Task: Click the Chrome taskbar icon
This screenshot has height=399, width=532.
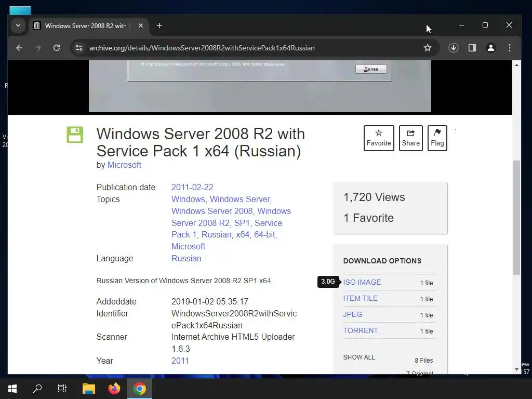Action: point(139,389)
